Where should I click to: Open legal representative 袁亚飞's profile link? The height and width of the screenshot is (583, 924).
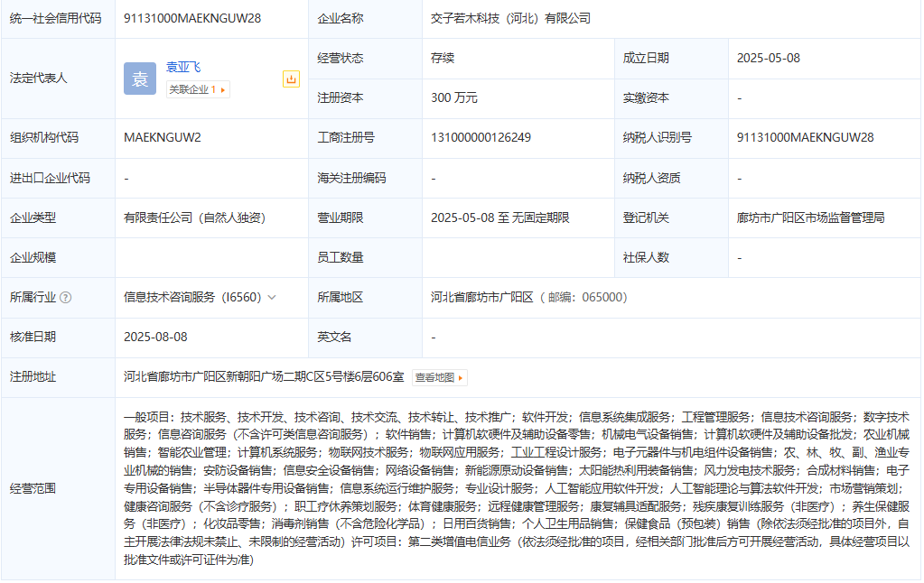(183, 67)
